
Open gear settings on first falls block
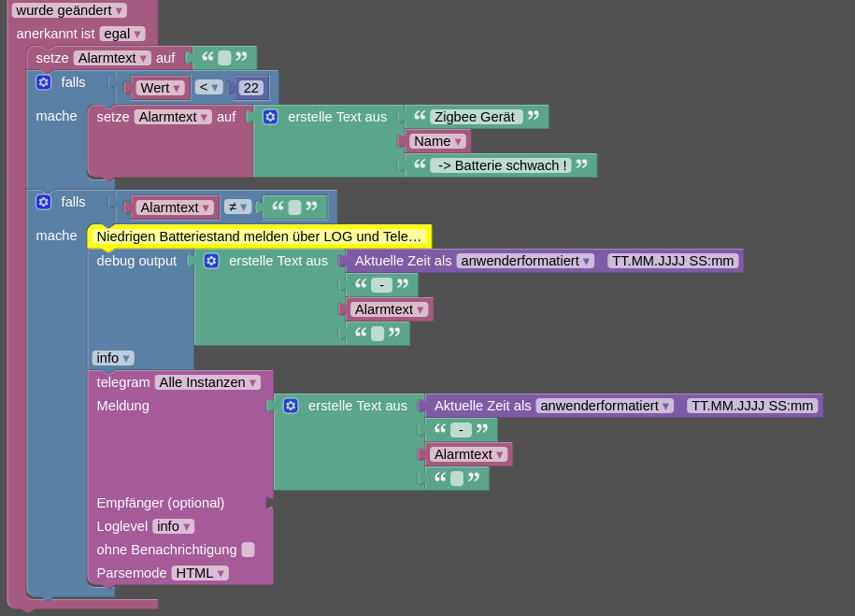[x=44, y=82]
